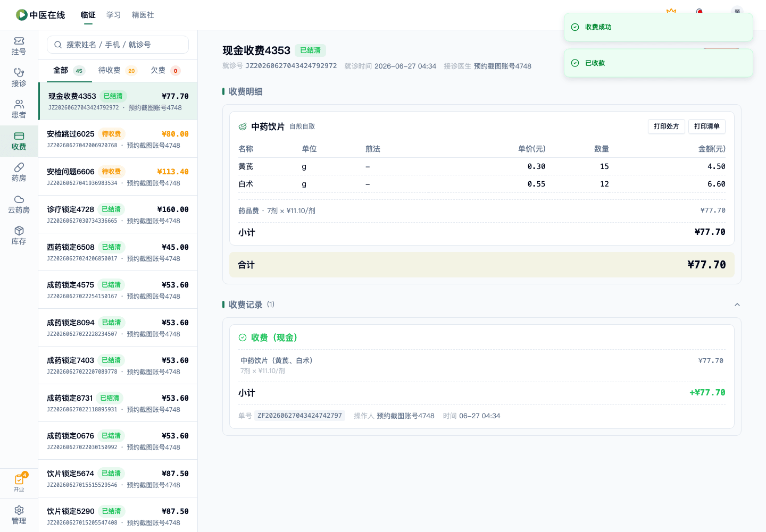The image size is (766, 532).
Task: Open the 库存 inventory sidebar icon
Action: 19,236
